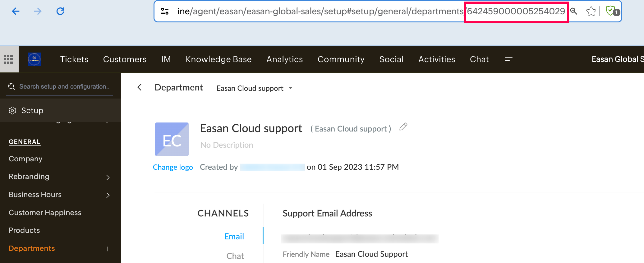Click the Support Email Address heading

327,214
